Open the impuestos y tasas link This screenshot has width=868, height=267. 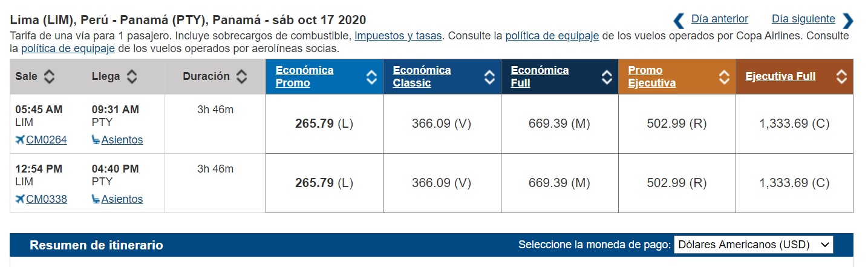click(398, 36)
